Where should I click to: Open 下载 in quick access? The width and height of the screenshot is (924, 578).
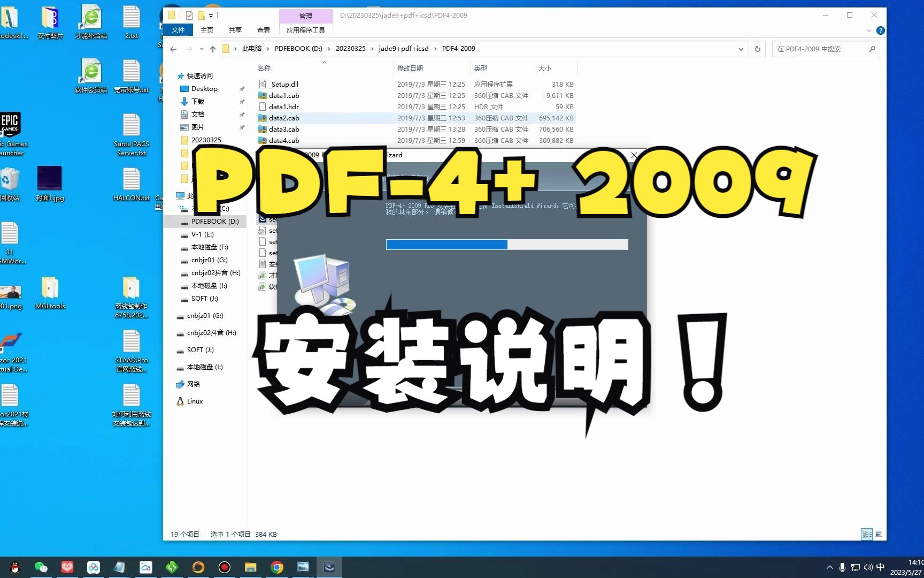pyautogui.click(x=198, y=102)
